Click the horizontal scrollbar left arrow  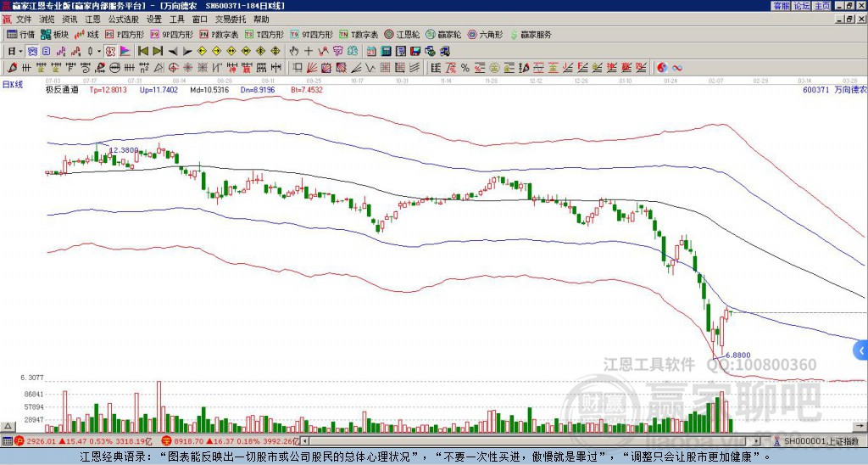(x=305, y=441)
